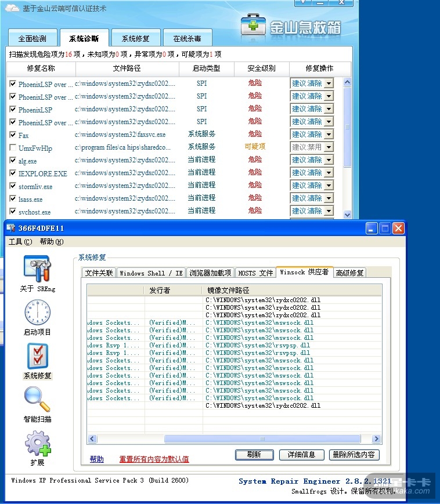Switch to the 高级修复 tab
The width and height of the screenshot is (440, 504).
point(349,273)
